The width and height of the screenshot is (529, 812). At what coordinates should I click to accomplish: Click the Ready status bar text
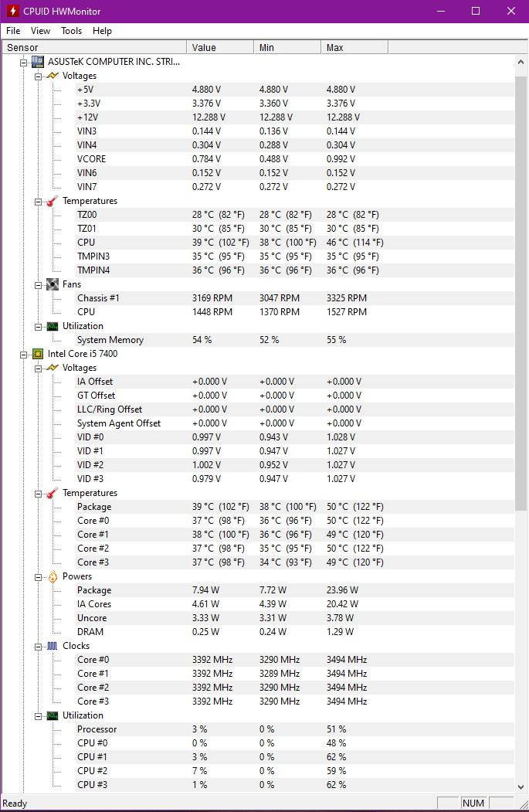click(x=15, y=804)
